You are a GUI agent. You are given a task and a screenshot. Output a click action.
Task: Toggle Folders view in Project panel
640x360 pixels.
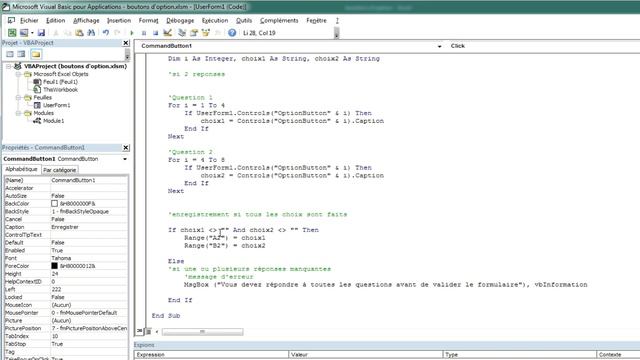point(36,54)
